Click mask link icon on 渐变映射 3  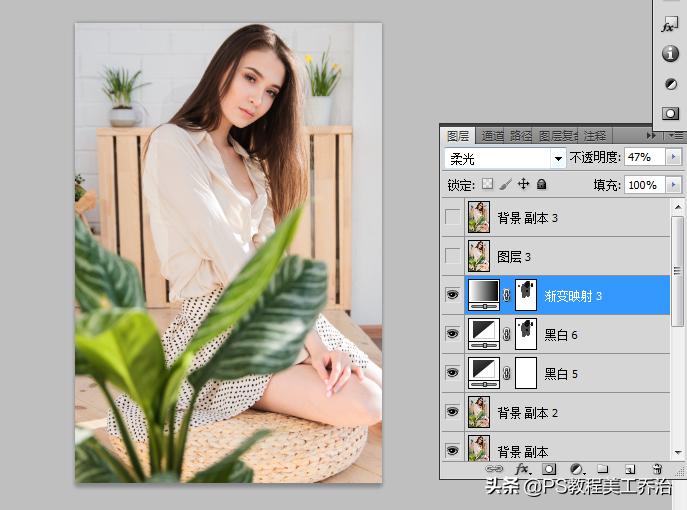(x=507, y=295)
